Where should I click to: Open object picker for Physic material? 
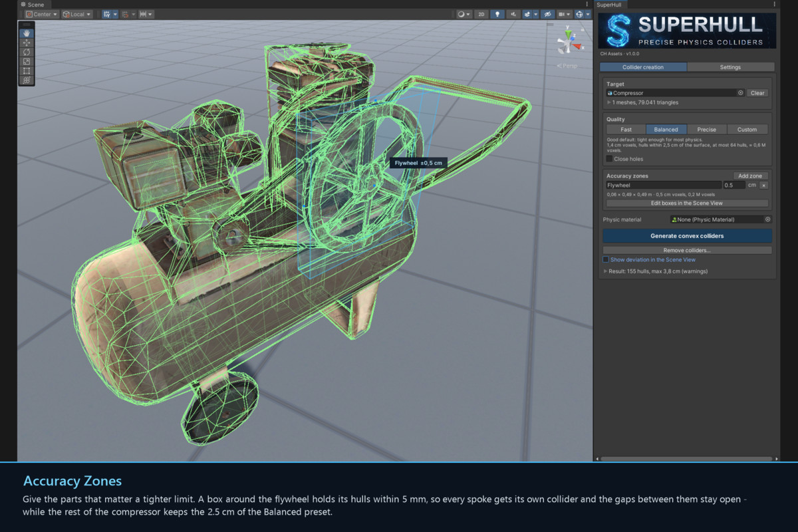tap(767, 219)
